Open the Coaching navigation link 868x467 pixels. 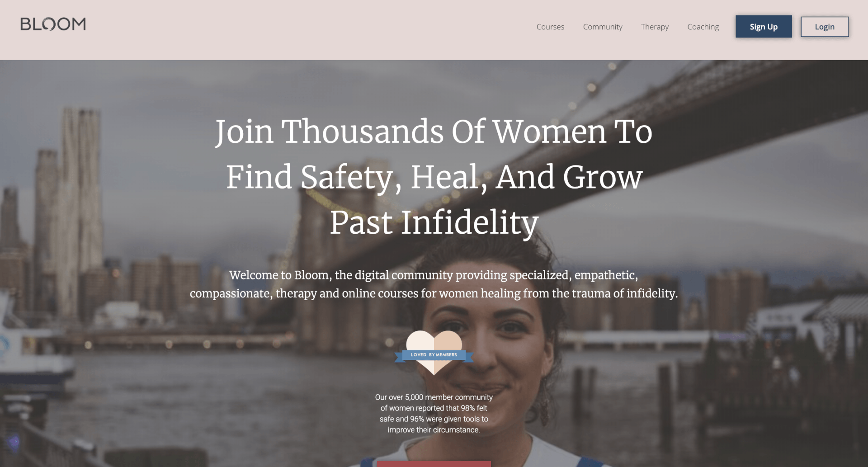tap(703, 27)
